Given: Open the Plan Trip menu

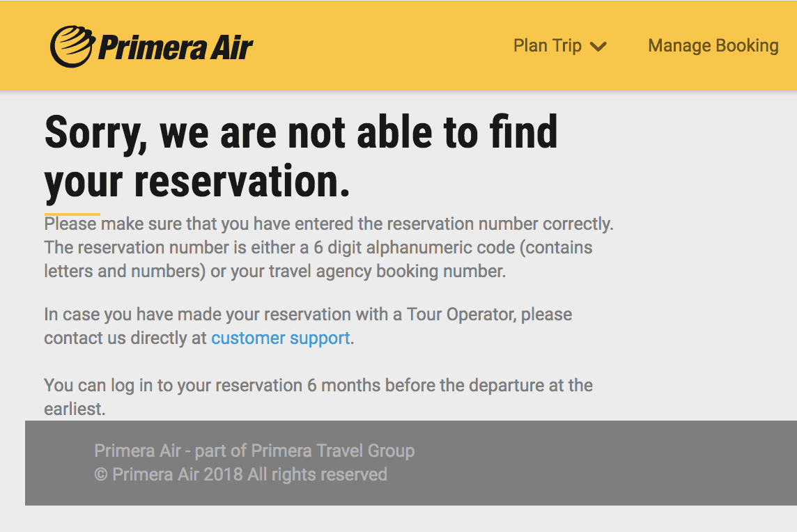Looking at the screenshot, I should click(547, 46).
